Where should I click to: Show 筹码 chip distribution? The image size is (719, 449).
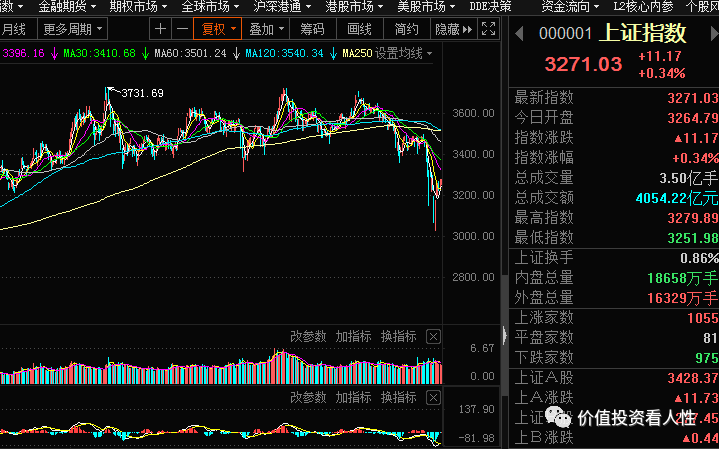(x=312, y=29)
